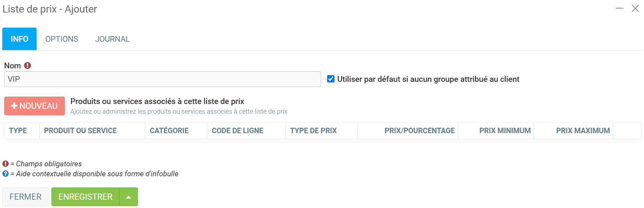Save with the Enregistrer button
This screenshot has height=208, width=644.
(85, 197)
